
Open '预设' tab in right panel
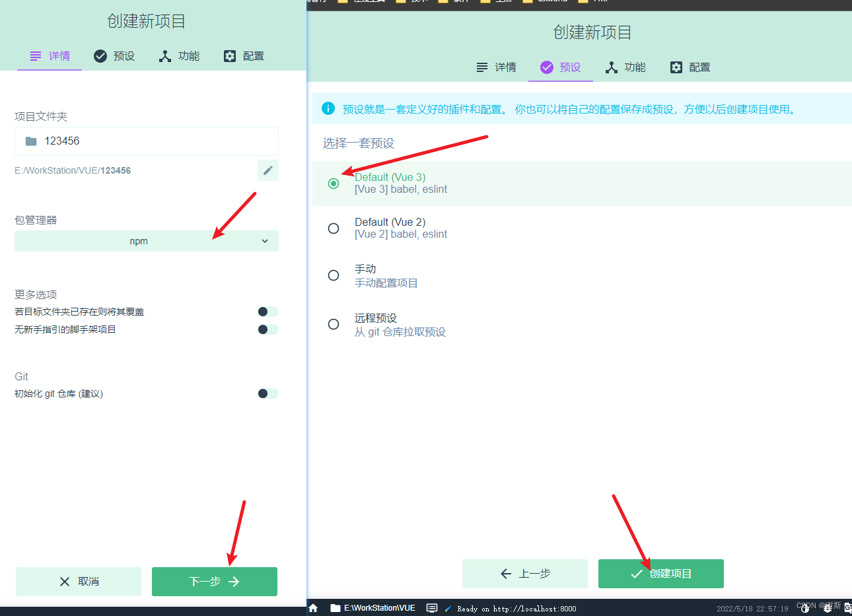[x=561, y=67]
